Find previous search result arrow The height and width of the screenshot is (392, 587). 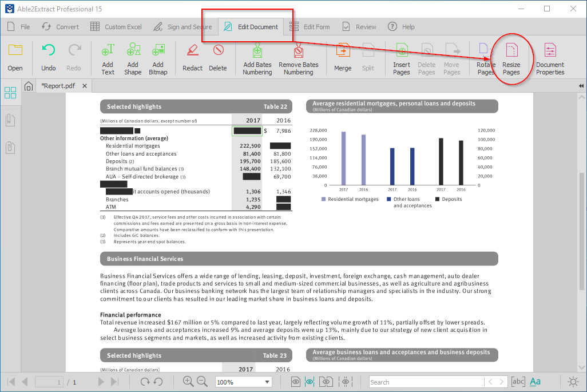[490, 382]
